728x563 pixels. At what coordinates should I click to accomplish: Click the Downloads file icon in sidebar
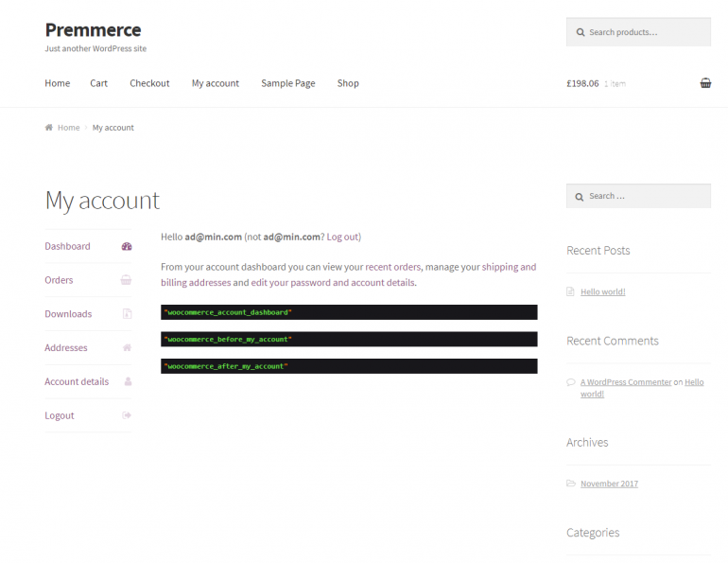click(127, 314)
